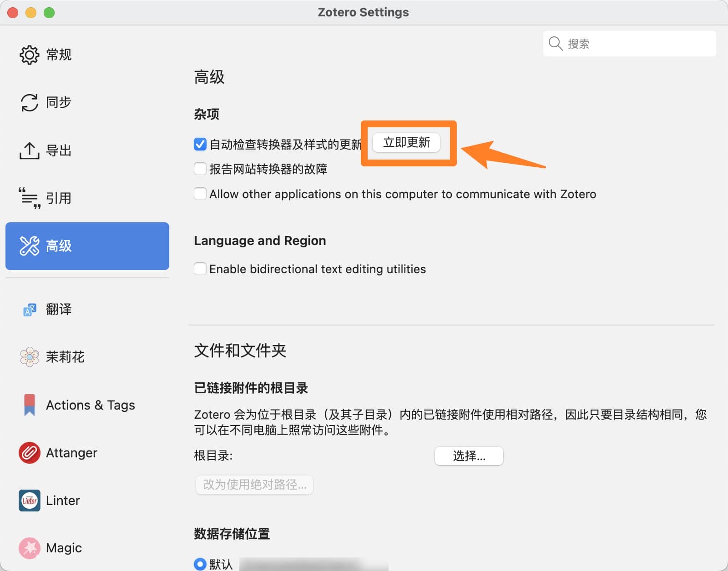This screenshot has height=571, width=728.
Task: Open the Jasmine flower plugin icon
Action: pos(30,357)
